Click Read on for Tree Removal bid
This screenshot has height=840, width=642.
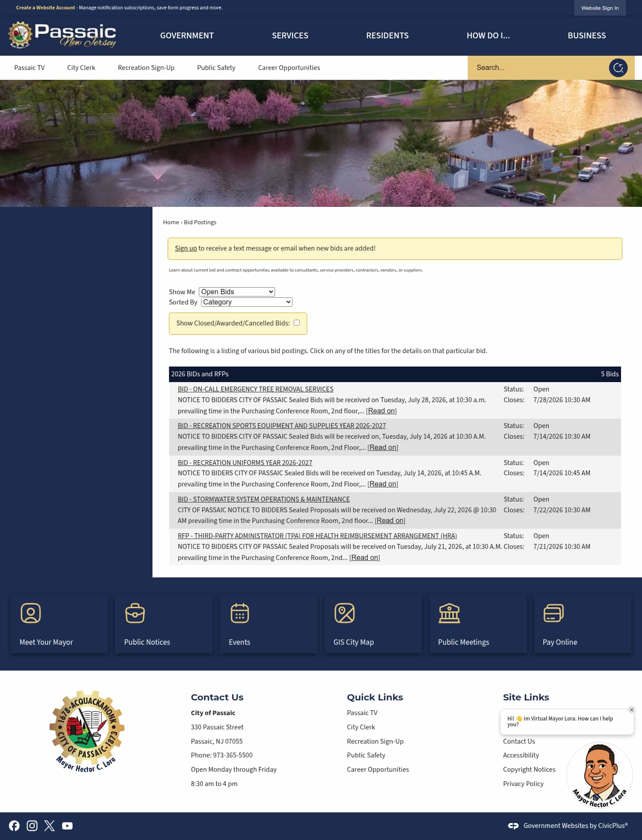click(x=381, y=411)
